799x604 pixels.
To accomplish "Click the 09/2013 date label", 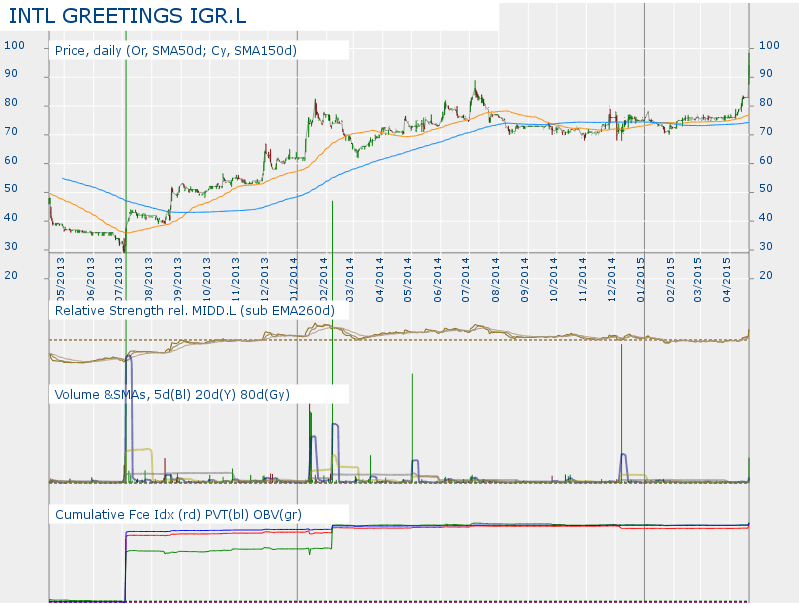I will 177,280.
